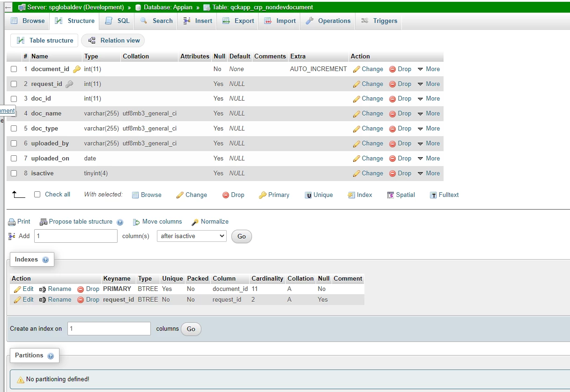Click the primary key icon beside document_id
The width and height of the screenshot is (570, 392).
pyautogui.click(x=77, y=69)
